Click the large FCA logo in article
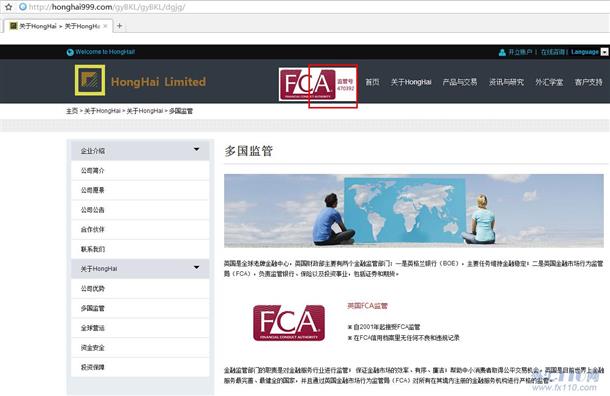 (x=289, y=323)
